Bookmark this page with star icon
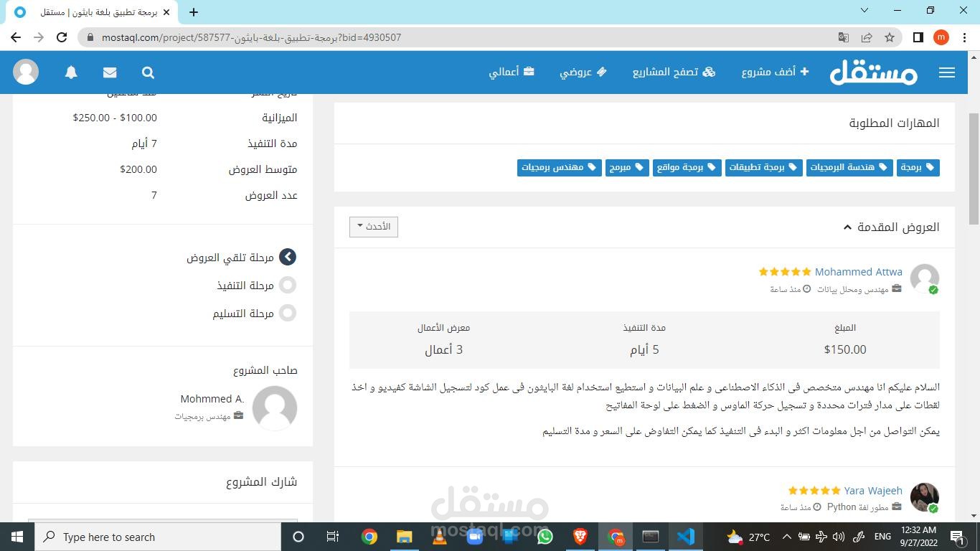This screenshot has height=551, width=980. [x=890, y=37]
